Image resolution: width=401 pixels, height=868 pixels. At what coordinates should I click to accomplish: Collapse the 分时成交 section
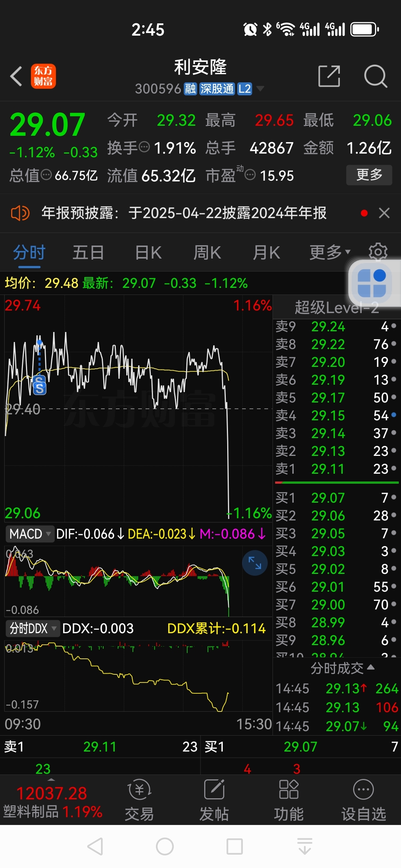(x=342, y=668)
